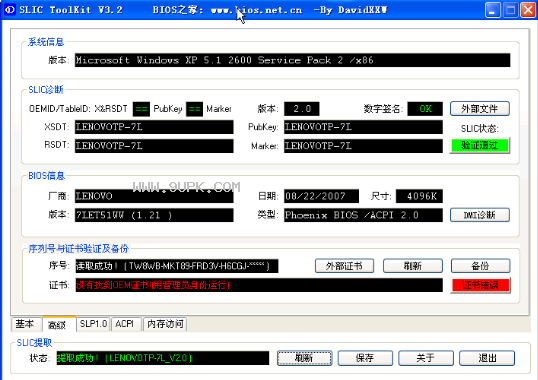Click the BIOS信息 group heading
The image size is (538, 380).
point(46,176)
